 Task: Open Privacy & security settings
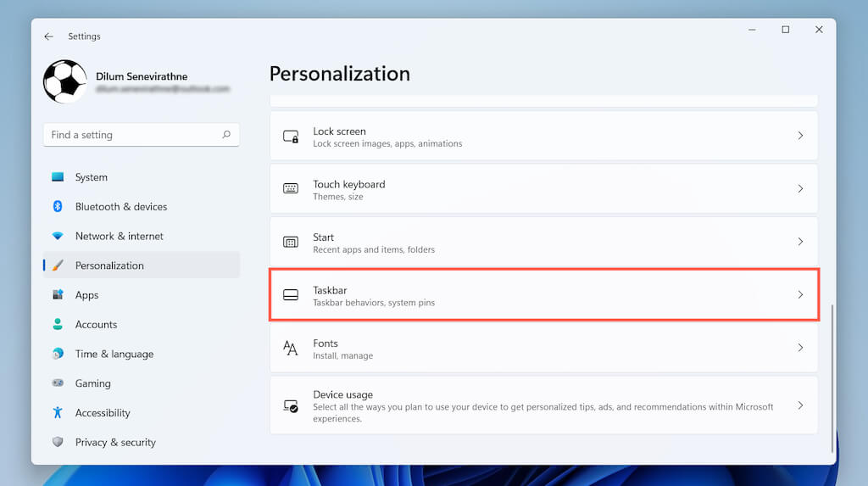(142, 442)
